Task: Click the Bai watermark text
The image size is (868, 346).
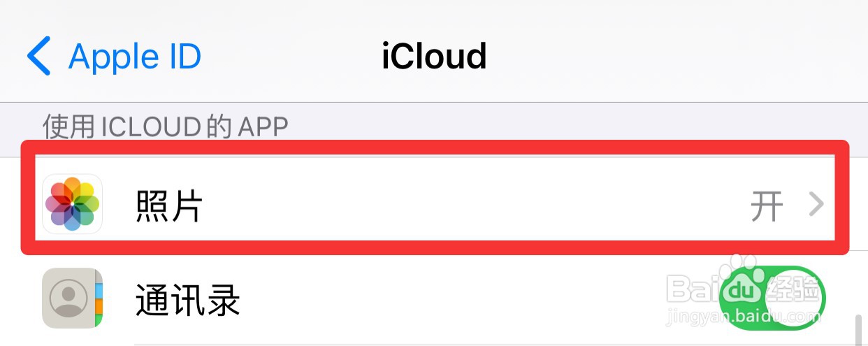Action: (693, 288)
